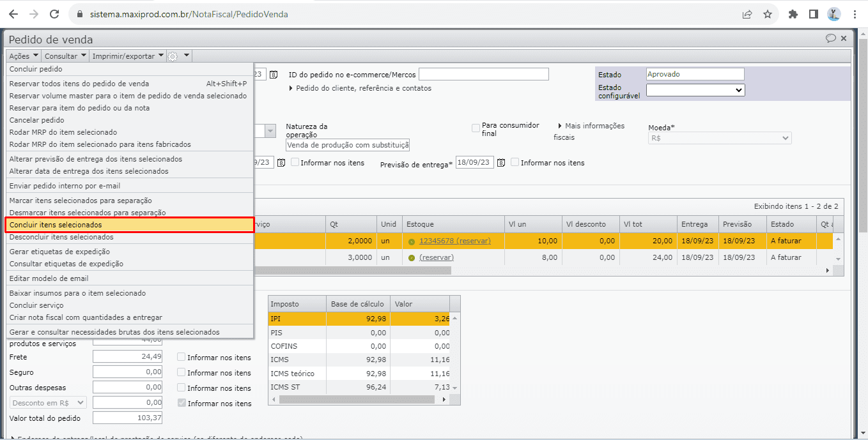Open the Chrome profile avatar
Screen dimensions: 868x440
pyautogui.click(x=833, y=14)
